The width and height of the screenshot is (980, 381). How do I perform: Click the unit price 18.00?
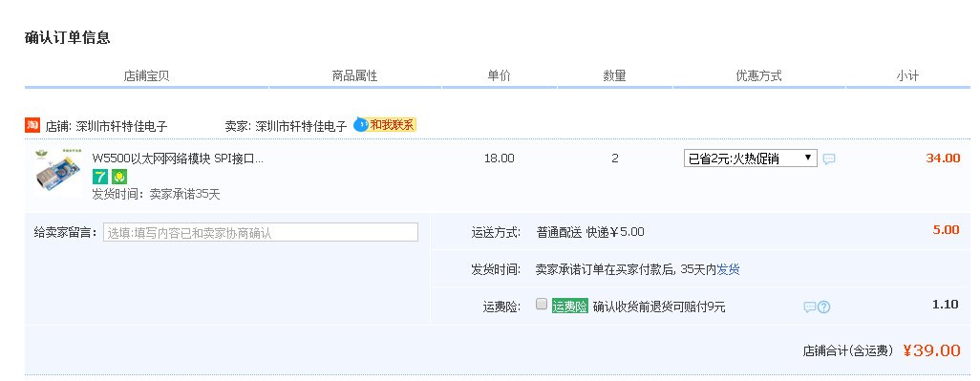pyautogui.click(x=500, y=159)
